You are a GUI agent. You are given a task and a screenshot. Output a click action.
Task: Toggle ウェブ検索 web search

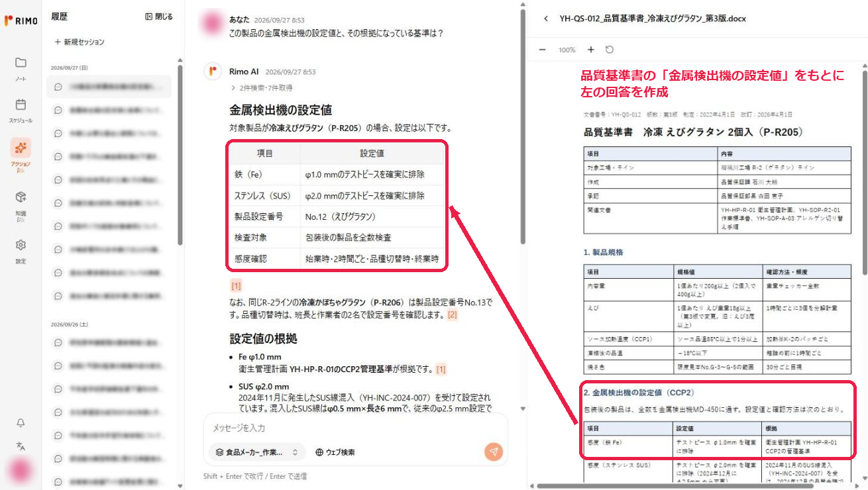pos(335,452)
